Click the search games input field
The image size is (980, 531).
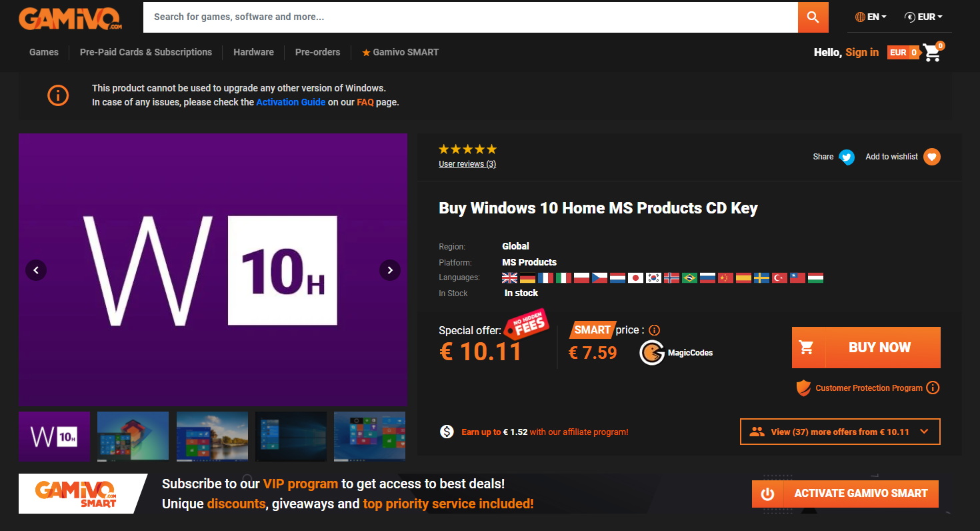coord(470,17)
